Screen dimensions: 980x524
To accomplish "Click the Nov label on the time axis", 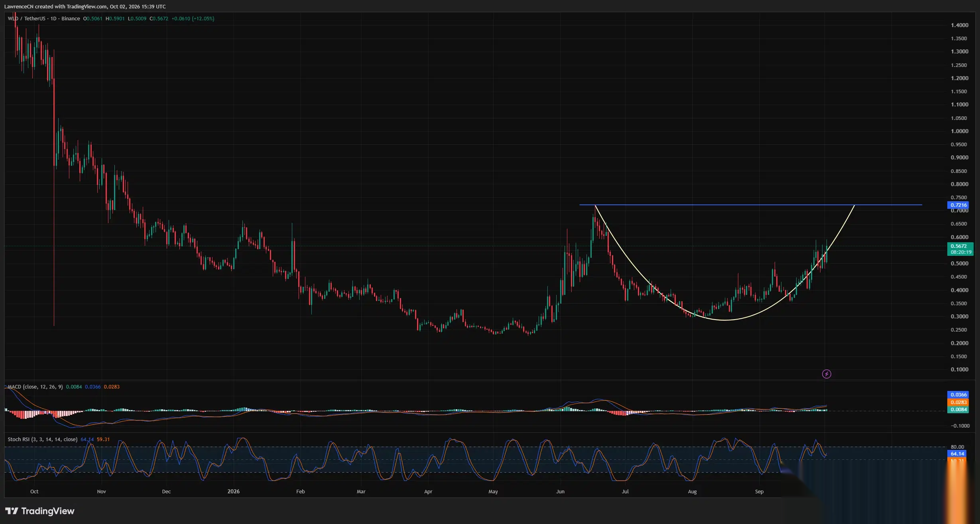I will tap(102, 491).
